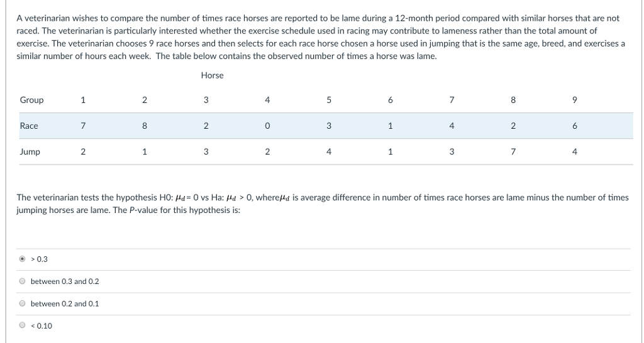Click Race row value for horse 1

[x=83, y=126]
